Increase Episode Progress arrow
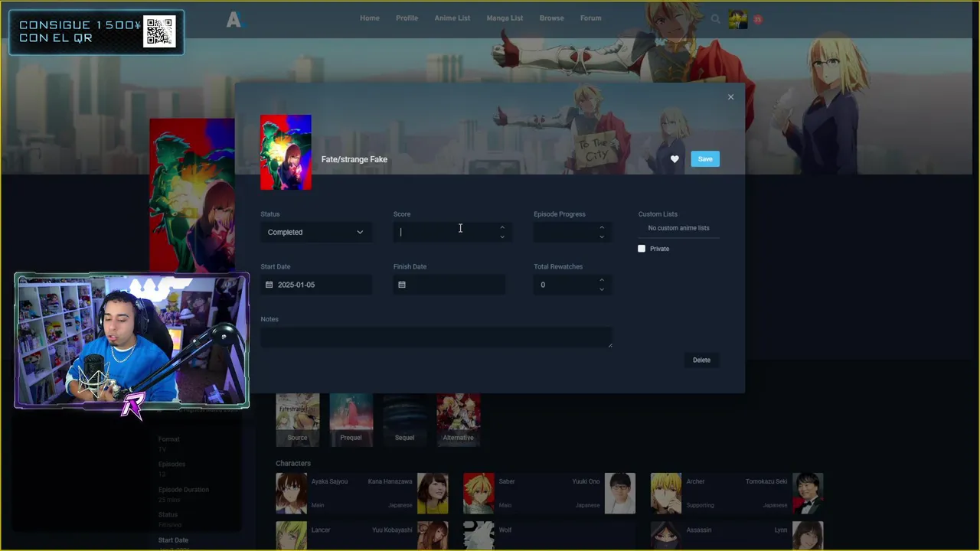980x551 pixels. pyautogui.click(x=602, y=227)
